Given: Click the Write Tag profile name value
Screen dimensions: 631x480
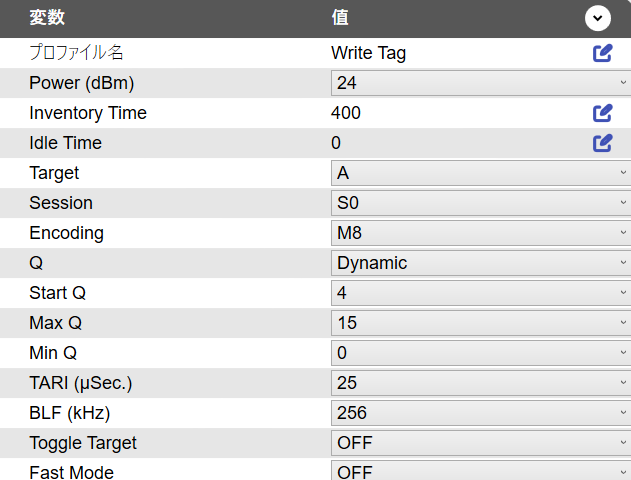Looking at the screenshot, I should point(368,53).
